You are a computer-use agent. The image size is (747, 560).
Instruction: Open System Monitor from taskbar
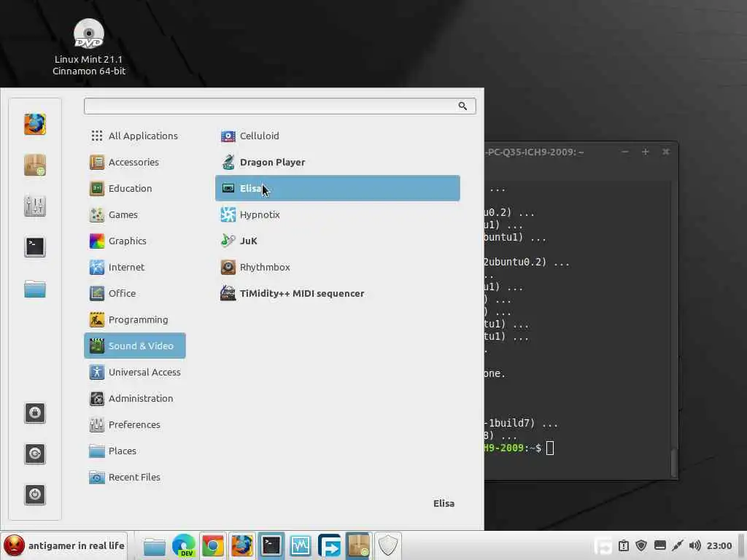[301, 545]
